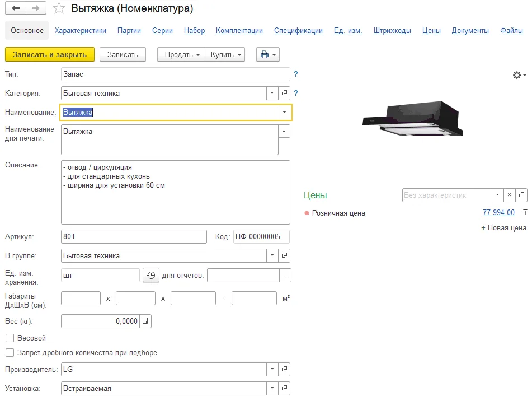Open settings gear above product image

click(x=519, y=75)
